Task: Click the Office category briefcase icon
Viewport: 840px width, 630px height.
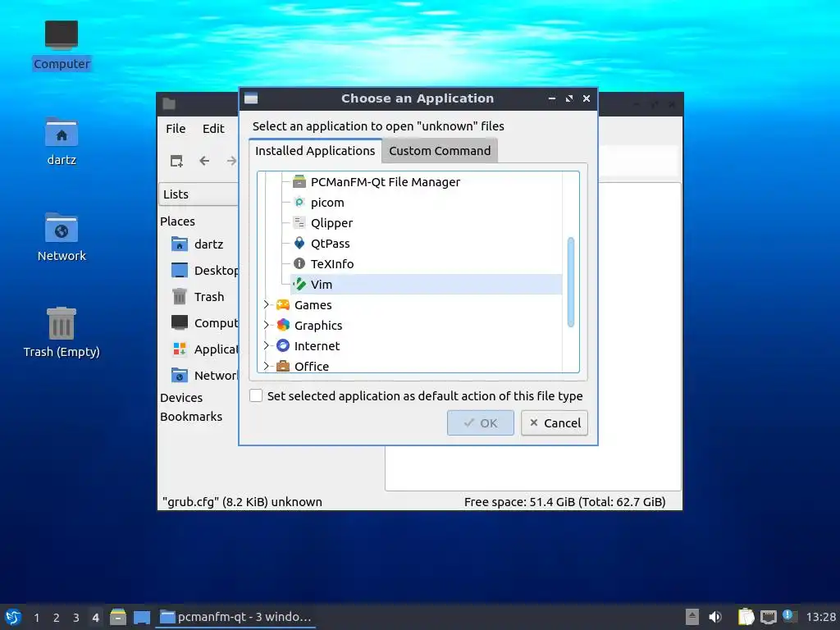Action: (x=283, y=367)
